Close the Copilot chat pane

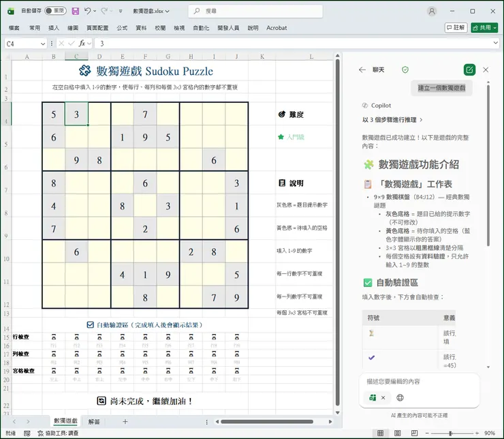486,70
